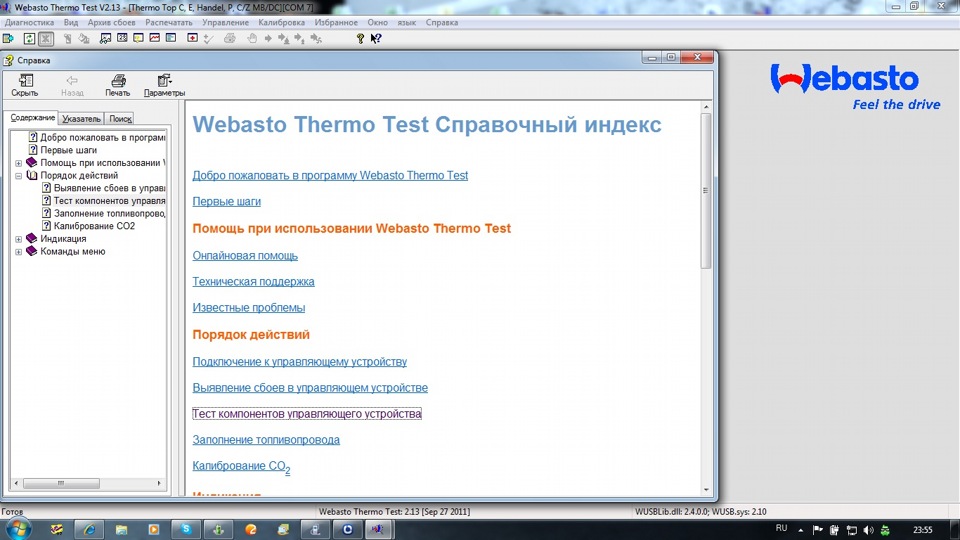Follow the 'Первые шаги' link
This screenshot has width=960, height=540.
227,201
